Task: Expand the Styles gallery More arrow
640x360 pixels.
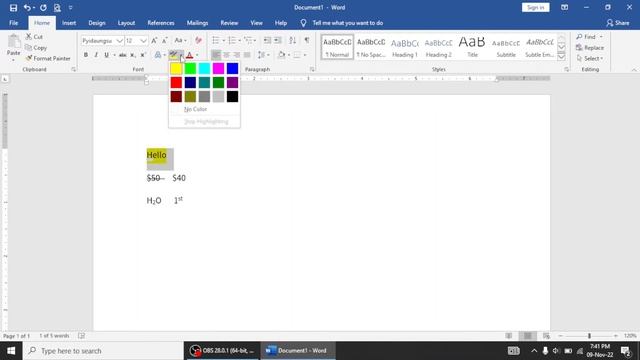Action: 562,57
